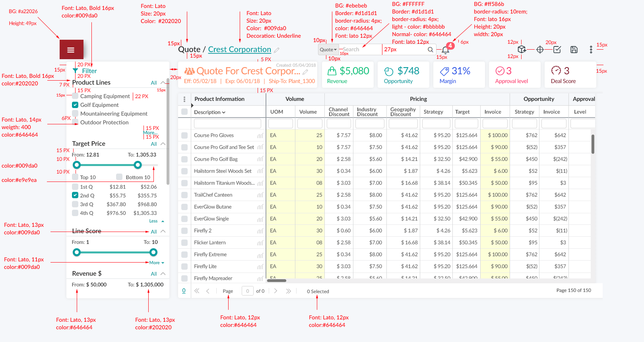This screenshot has width=644, height=342.
Task: Open the Quote dropdown beside search
Action: 328,50
